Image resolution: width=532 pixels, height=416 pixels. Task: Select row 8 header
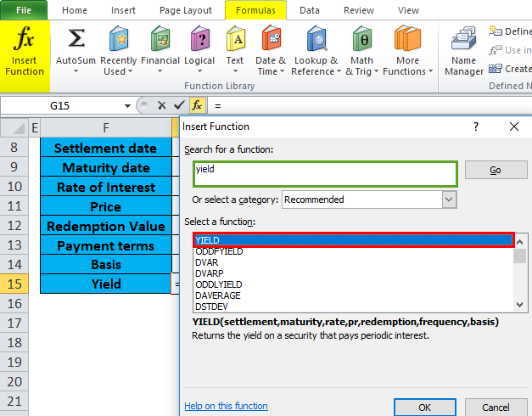(x=14, y=148)
